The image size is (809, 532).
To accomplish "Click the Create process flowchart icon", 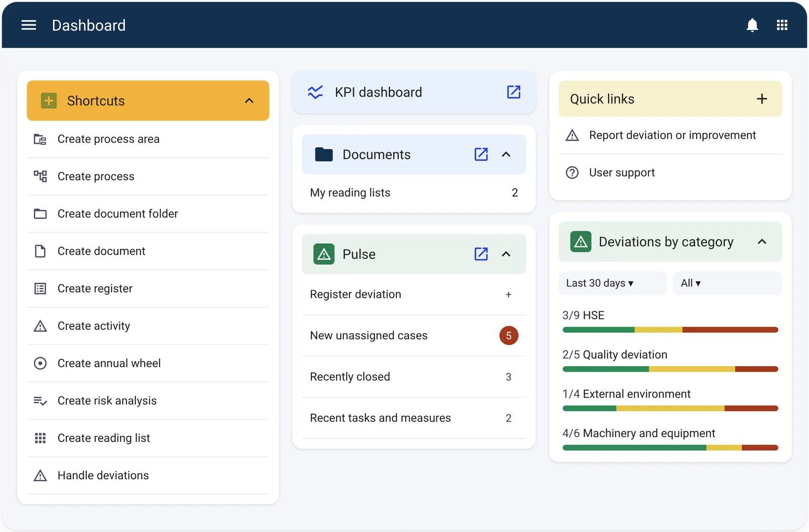I will [40, 176].
